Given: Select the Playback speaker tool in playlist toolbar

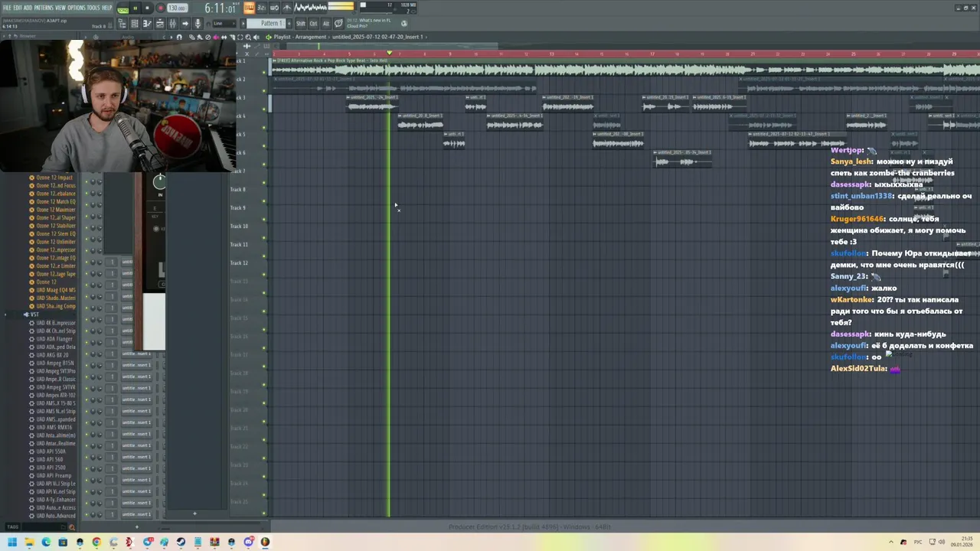Looking at the screenshot, I should (x=256, y=37).
